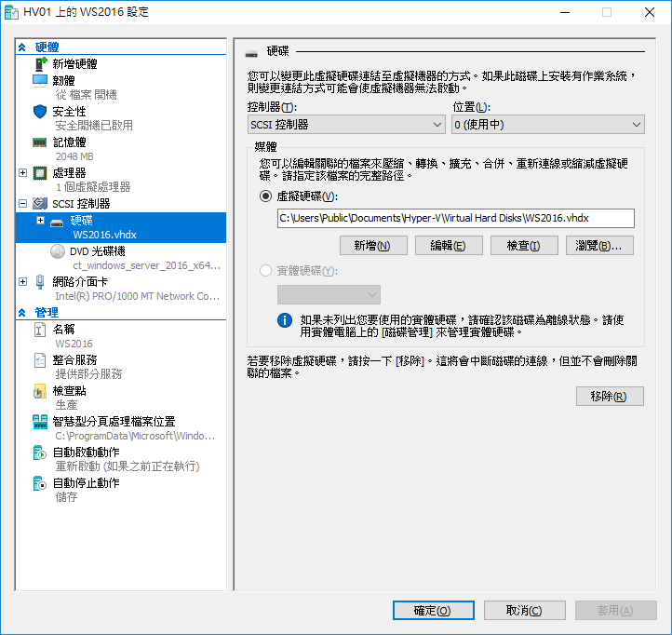Collapse the 管理 section chevron
672x635 pixels.
click(22, 313)
